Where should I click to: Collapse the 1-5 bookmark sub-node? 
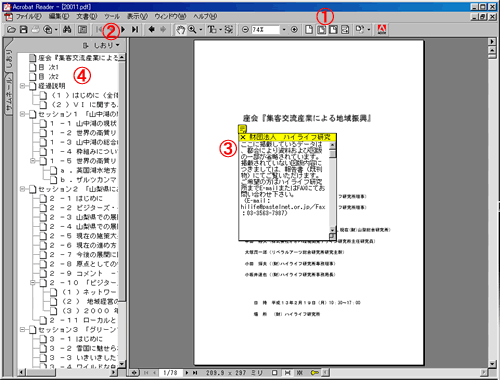33,161
